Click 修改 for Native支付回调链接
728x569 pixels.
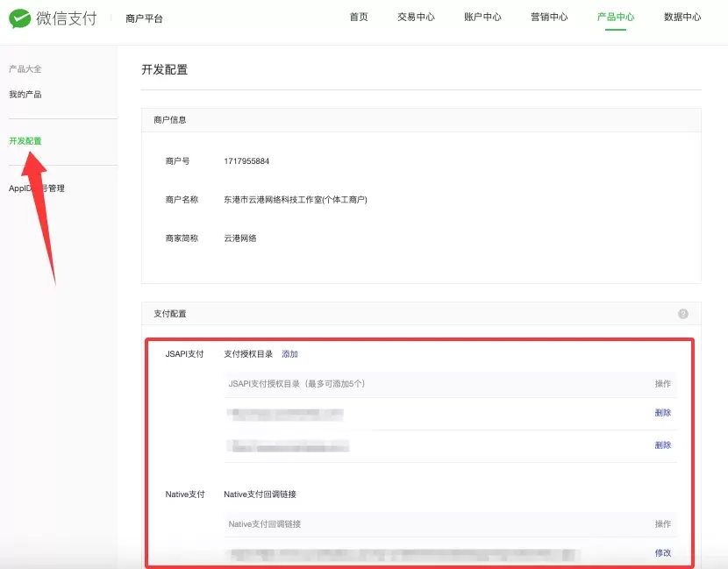tap(663, 552)
